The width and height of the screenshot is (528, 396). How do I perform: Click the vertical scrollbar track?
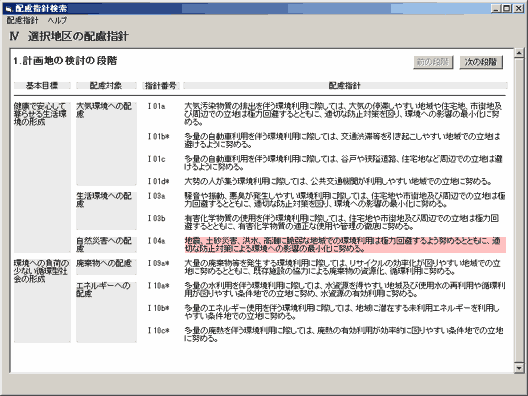point(519,210)
